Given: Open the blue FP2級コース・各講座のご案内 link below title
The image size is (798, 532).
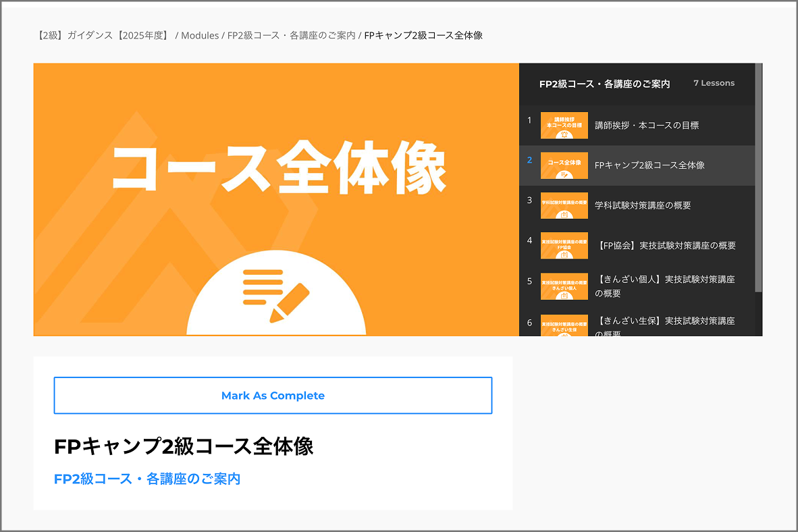Looking at the screenshot, I should point(147,479).
